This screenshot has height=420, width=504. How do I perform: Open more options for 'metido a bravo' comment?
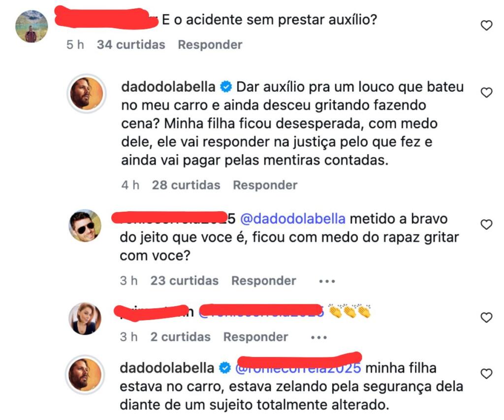point(327,281)
